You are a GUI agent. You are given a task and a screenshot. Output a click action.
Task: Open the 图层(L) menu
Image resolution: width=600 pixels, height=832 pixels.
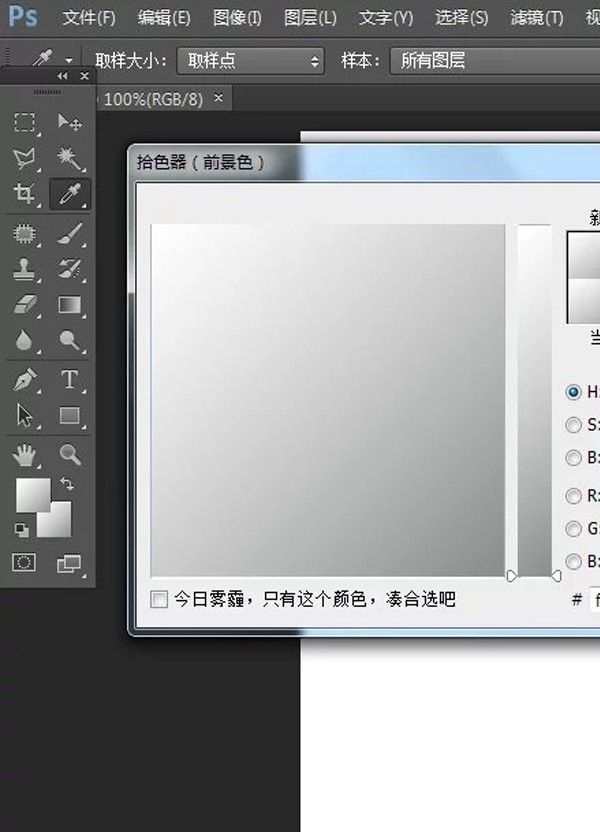tap(310, 18)
